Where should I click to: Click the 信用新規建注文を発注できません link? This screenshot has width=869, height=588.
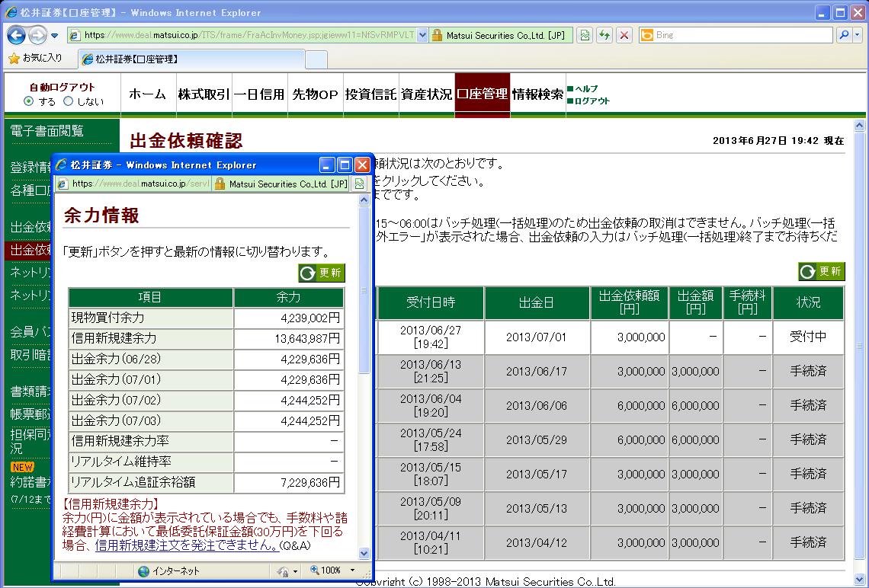(x=186, y=546)
